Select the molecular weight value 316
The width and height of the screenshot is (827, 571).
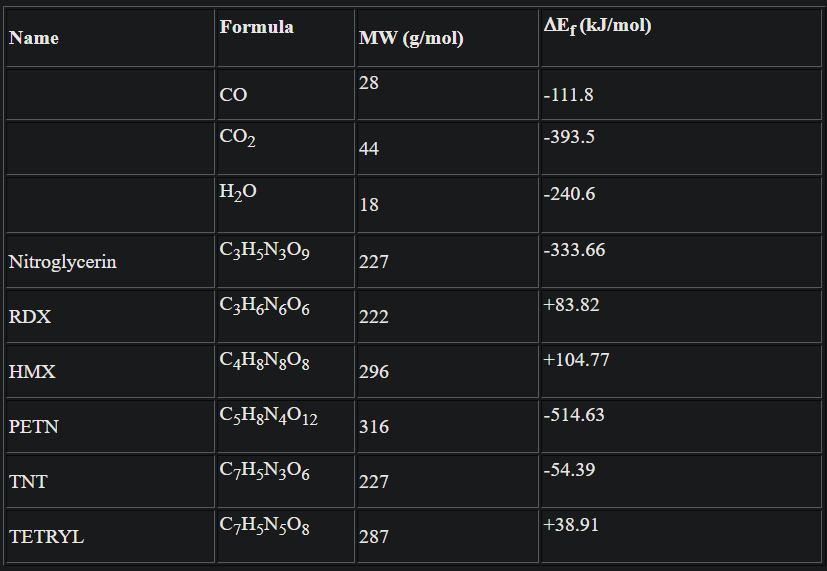click(373, 427)
